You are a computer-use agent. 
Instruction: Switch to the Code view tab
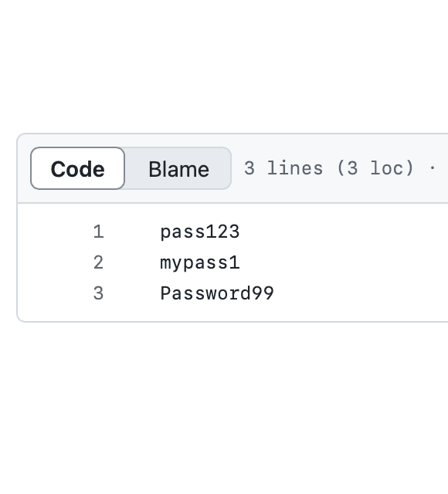coord(77,168)
